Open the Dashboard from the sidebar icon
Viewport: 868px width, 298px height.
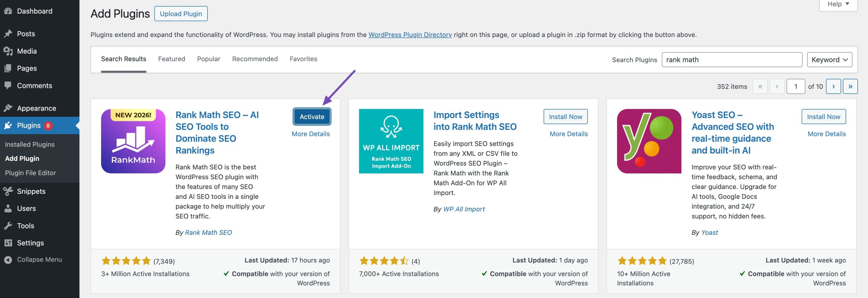(x=8, y=11)
